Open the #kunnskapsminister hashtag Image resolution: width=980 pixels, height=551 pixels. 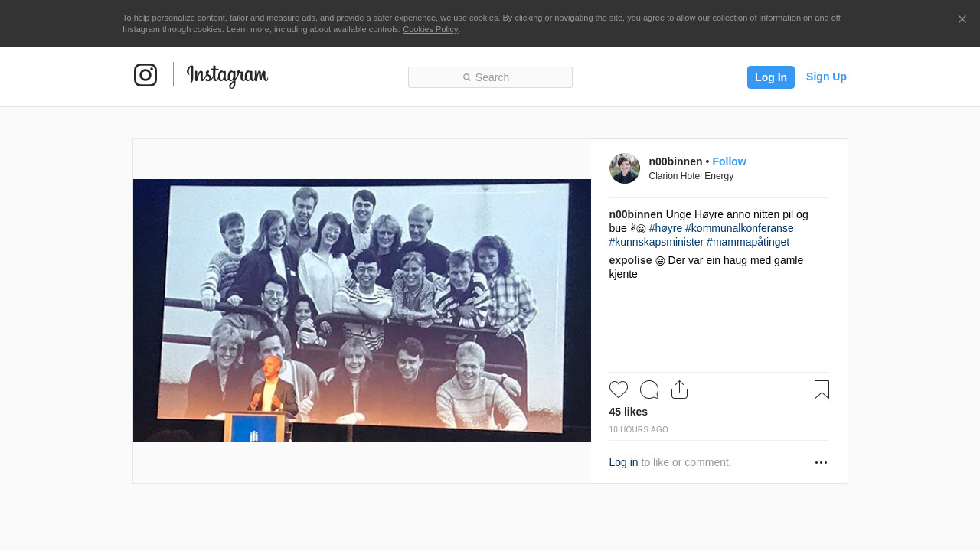point(656,242)
